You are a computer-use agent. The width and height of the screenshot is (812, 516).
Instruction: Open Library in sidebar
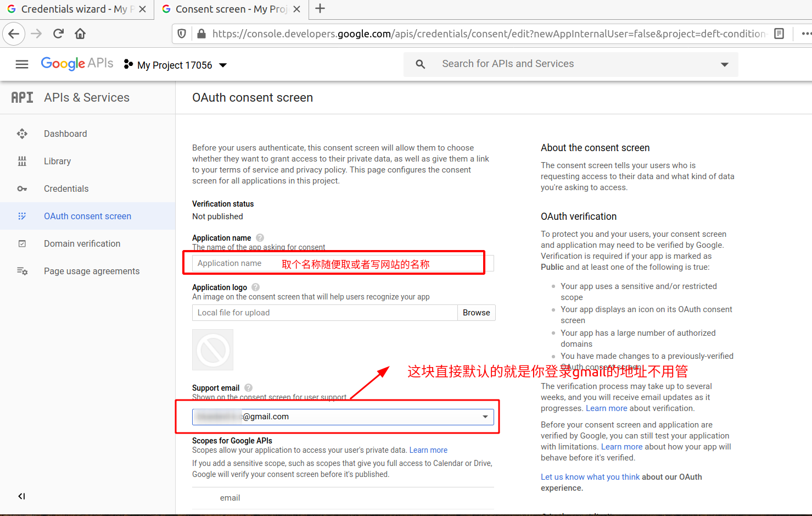click(x=58, y=161)
